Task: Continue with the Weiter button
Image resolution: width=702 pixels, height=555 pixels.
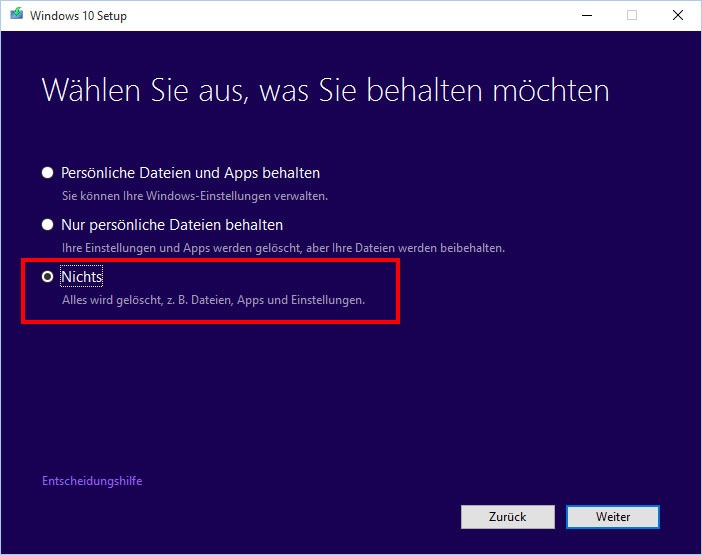Action: 613,517
